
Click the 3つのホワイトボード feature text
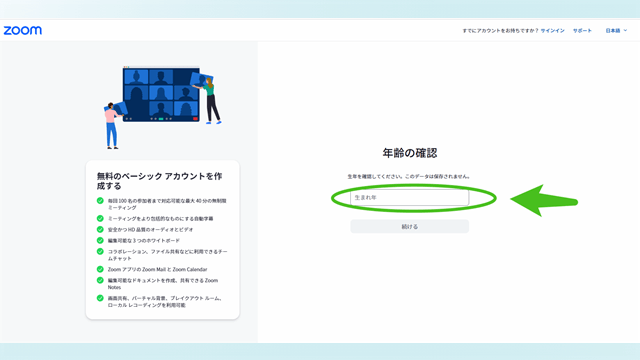pyautogui.click(x=144, y=241)
